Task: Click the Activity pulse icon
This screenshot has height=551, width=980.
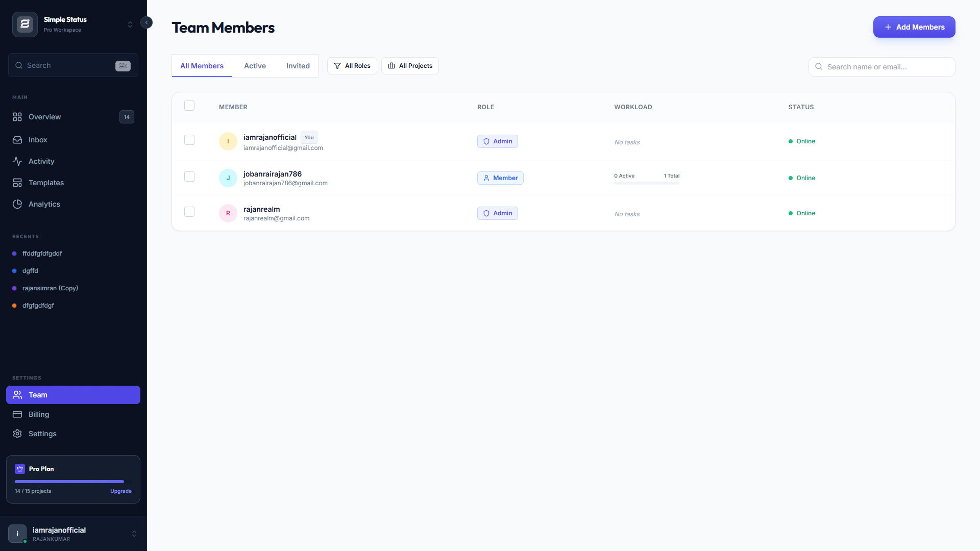Action: coord(17,161)
